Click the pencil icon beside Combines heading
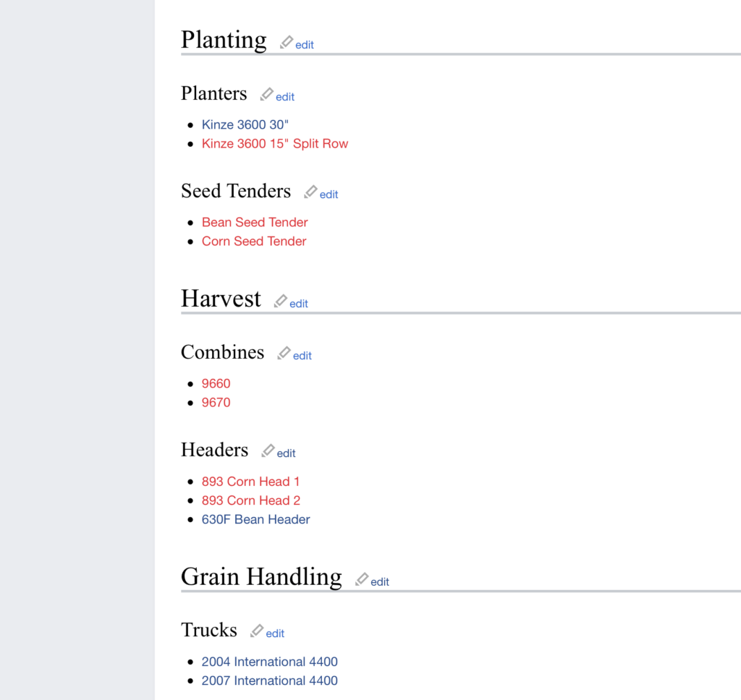The image size is (741, 700). [x=284, y=353]
